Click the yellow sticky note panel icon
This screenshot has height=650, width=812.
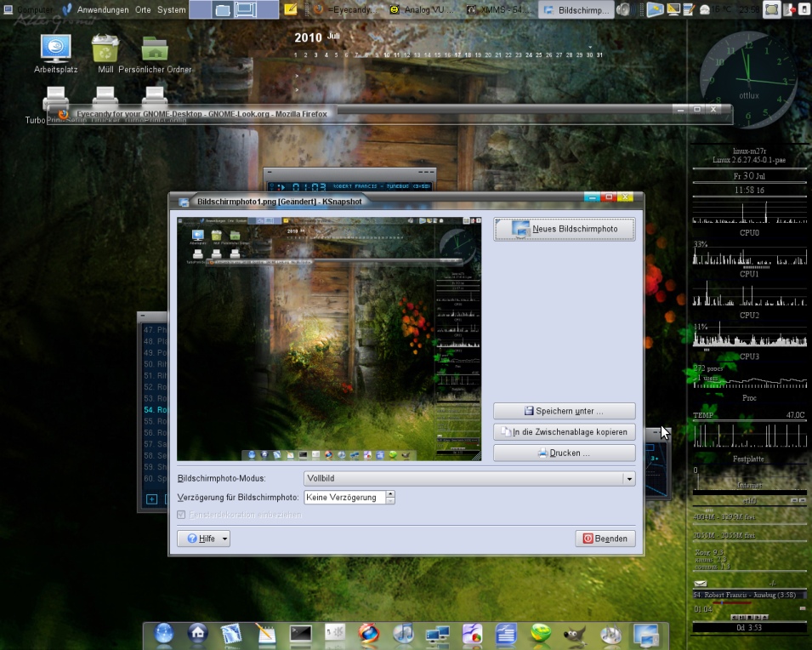tap(291, 9)
